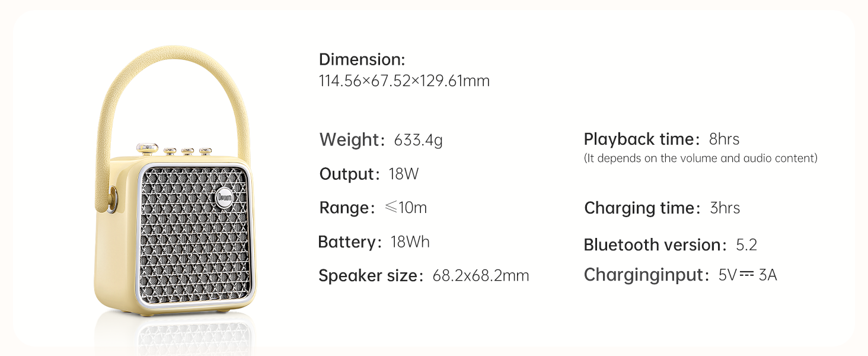The height and width of the screenshot is (356, 868).
Task: Click the direct current symbol in Charginginput
Action: pyautogui.click(x=746, y=274)
